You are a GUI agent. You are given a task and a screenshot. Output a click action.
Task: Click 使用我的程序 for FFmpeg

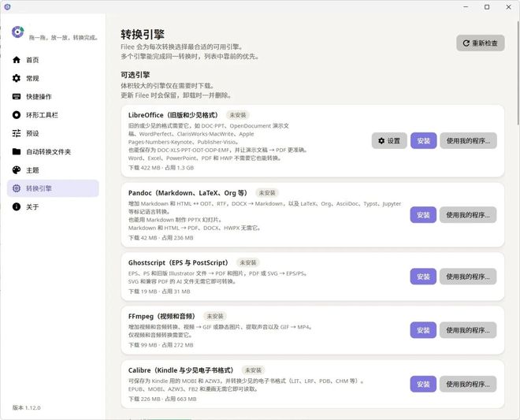[468, 330]
